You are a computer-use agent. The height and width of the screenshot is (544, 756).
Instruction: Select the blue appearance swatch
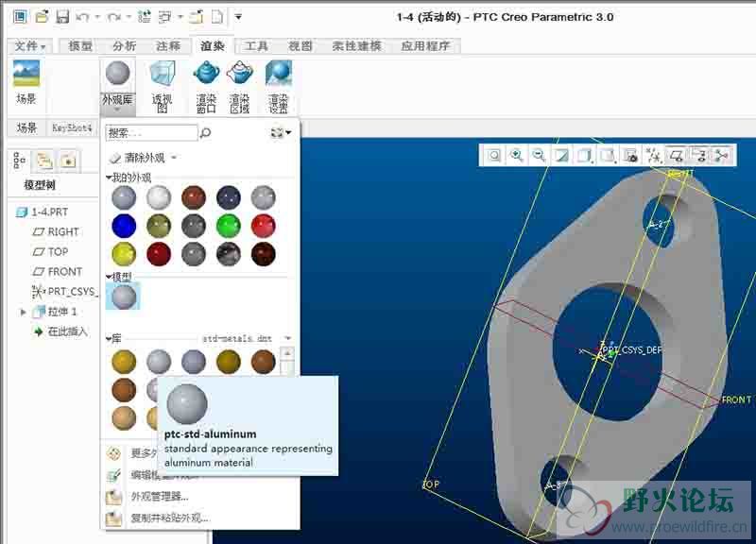[x=124, y=226]
